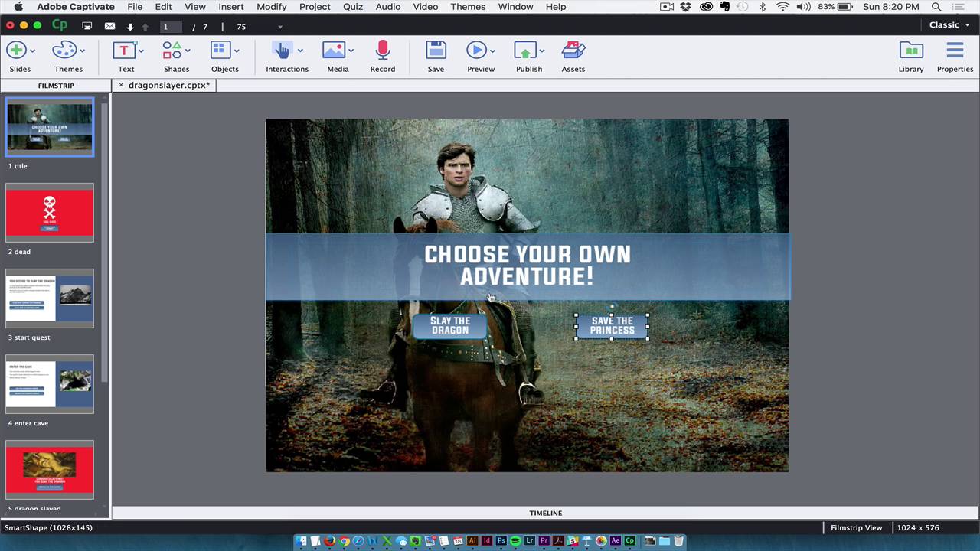980x551 pixels.
Task: Save the project with the Save icon
Action: coord(436,51)
